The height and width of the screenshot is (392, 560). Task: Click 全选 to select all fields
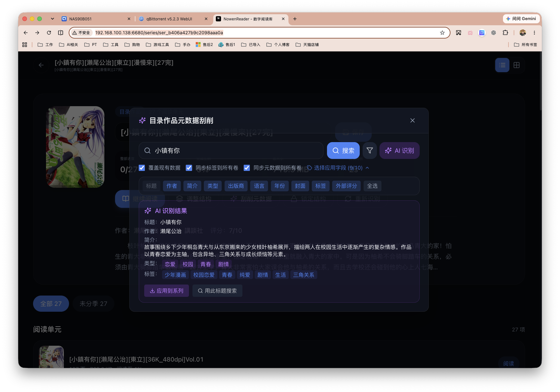[372, 186]
